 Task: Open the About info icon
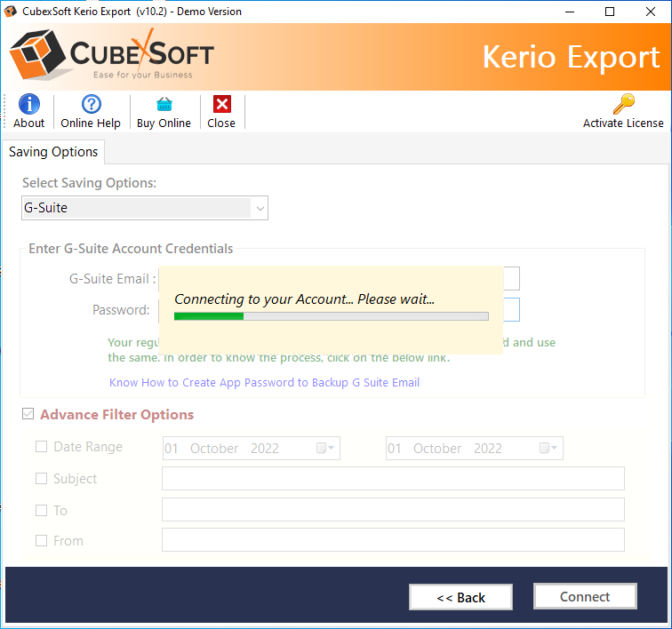click(29, 104)
